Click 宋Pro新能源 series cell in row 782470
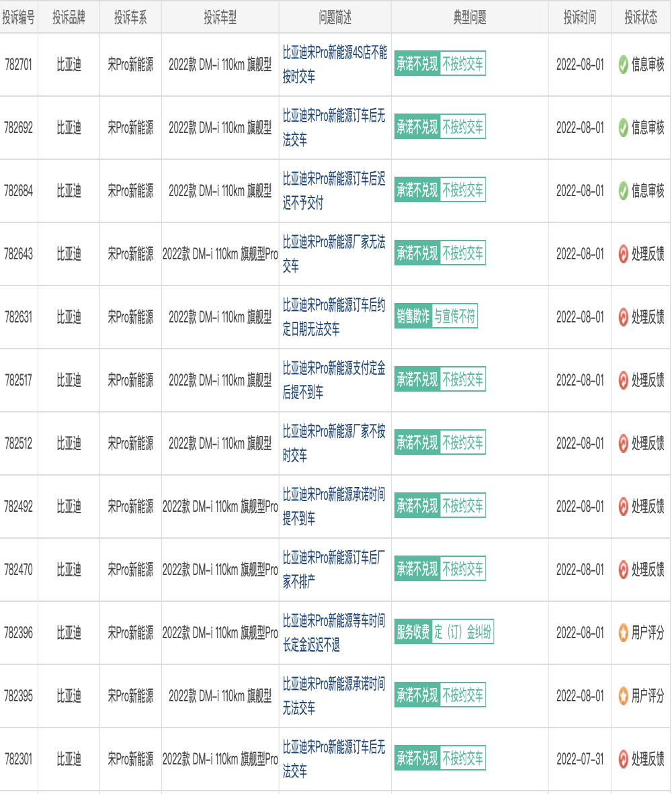The width and height of the screenshot is (672, 794). click(130, 570)
